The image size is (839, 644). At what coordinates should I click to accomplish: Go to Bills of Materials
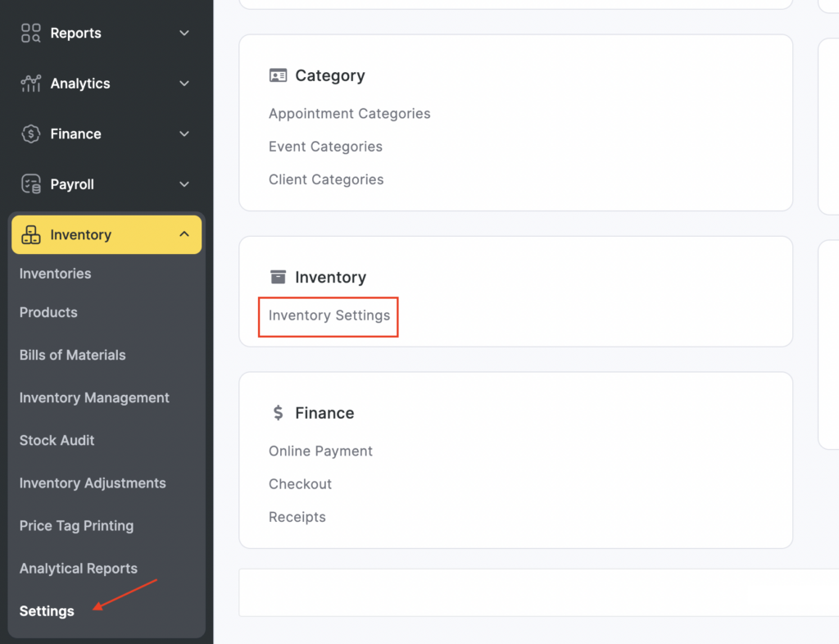tap(72, 355)
